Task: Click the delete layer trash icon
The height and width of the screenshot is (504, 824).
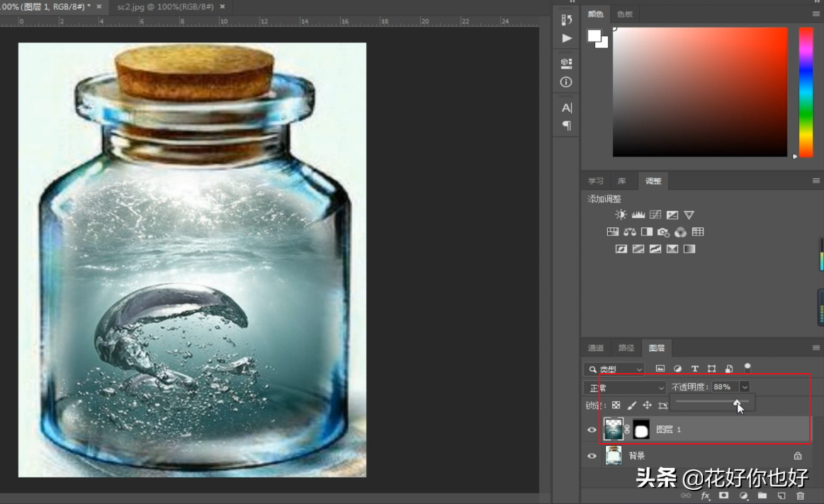Action: [801, 496]
